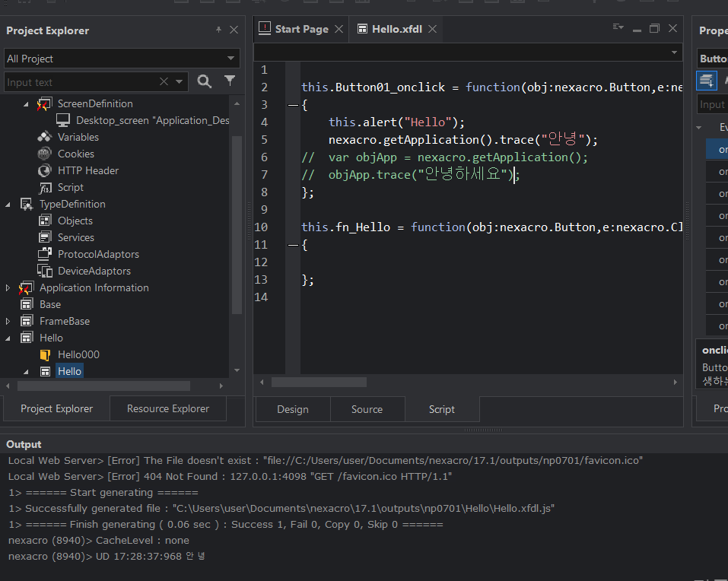Click the magnifier search icon
Image resolution: width=728 pixels, height=581 pixels.
point(205,81)
